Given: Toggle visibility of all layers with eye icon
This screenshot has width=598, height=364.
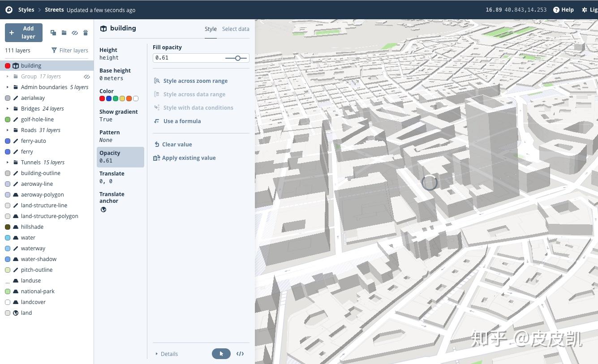Looking at the screenshot, I should (75, 32).
